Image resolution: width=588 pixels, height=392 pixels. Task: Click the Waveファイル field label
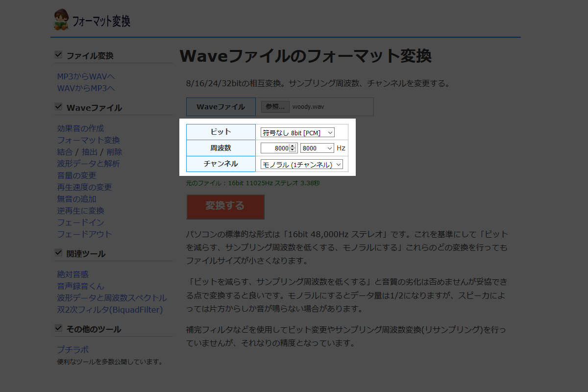tap(221, 106)
